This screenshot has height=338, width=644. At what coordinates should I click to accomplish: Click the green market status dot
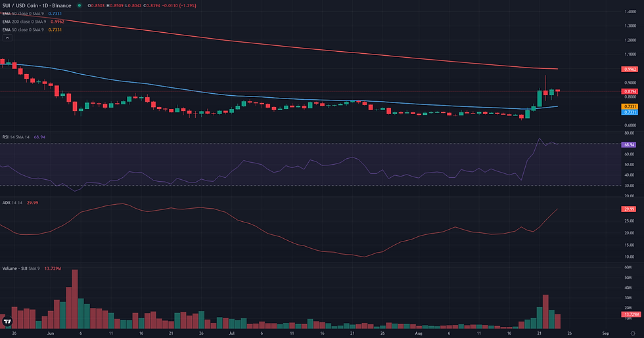click(x=80, y=6)
